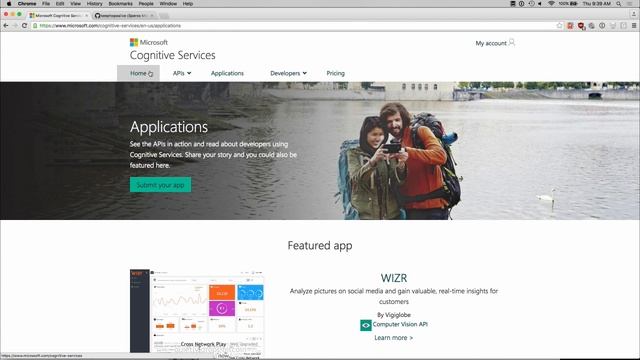Close the Microsoft Cognitive Services tab
Viewport: 640px width, 360px height.
[x=87, y=16]
